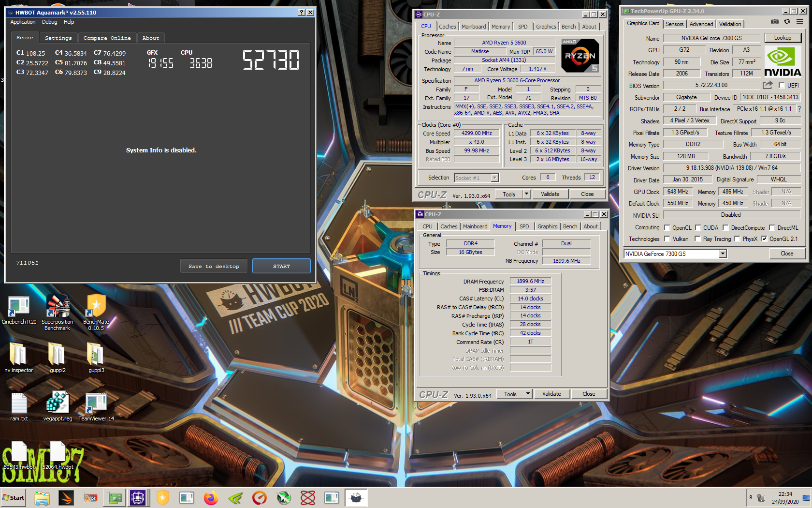This screenshot has width=812, height=508.
Task: Open File Explorer from the taskbar
Action: click(x=42, y=498)
